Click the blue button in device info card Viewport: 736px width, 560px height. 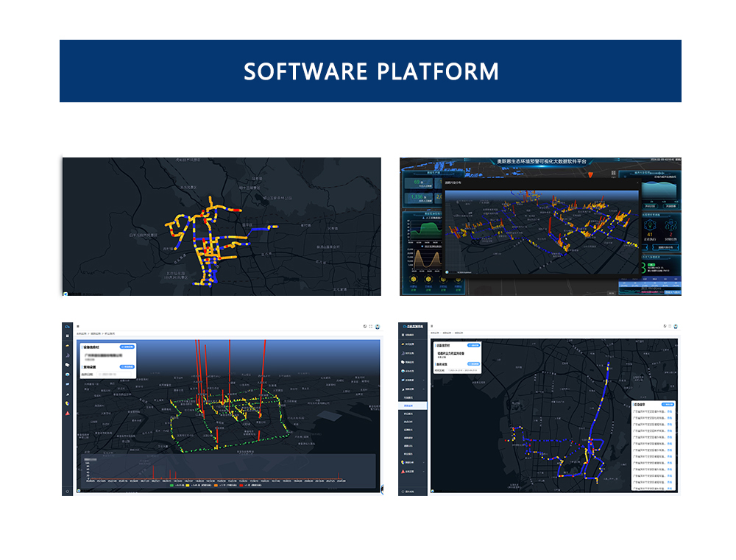[474, 344]
